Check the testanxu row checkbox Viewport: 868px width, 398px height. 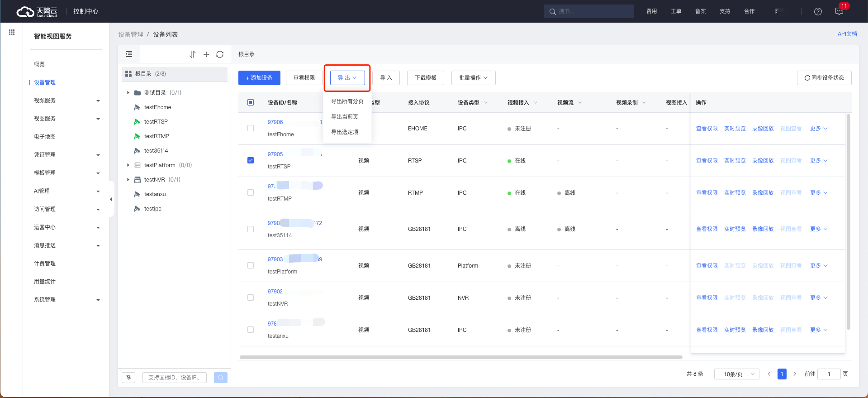coord(251,330)
